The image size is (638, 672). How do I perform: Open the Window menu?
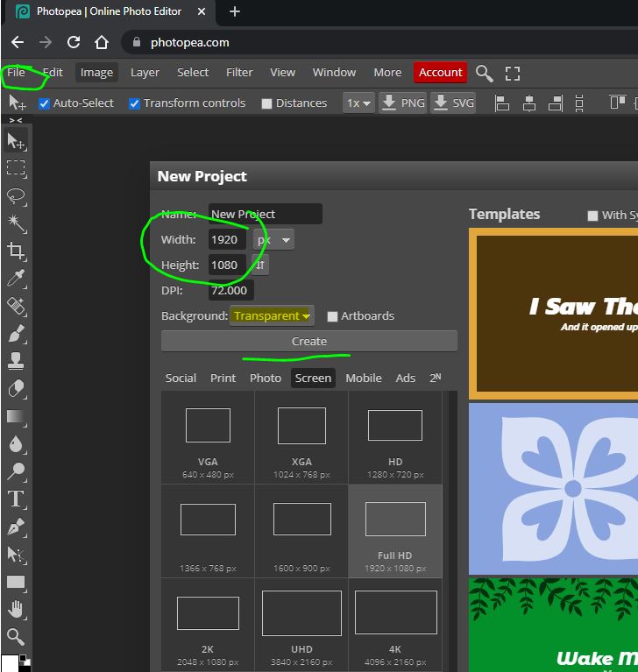(x=334, y=72)
